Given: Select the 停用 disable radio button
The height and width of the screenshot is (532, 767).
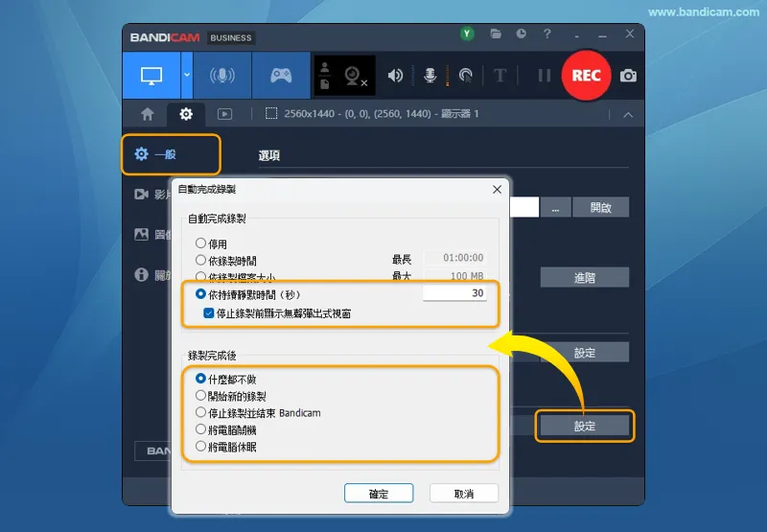Looking at the screenshot, I should coord(200,243).
